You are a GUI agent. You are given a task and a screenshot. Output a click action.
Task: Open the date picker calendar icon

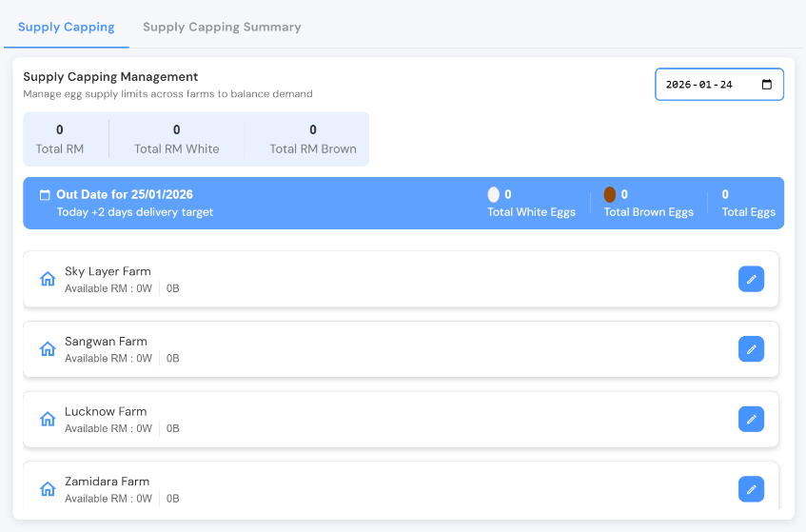767,84
